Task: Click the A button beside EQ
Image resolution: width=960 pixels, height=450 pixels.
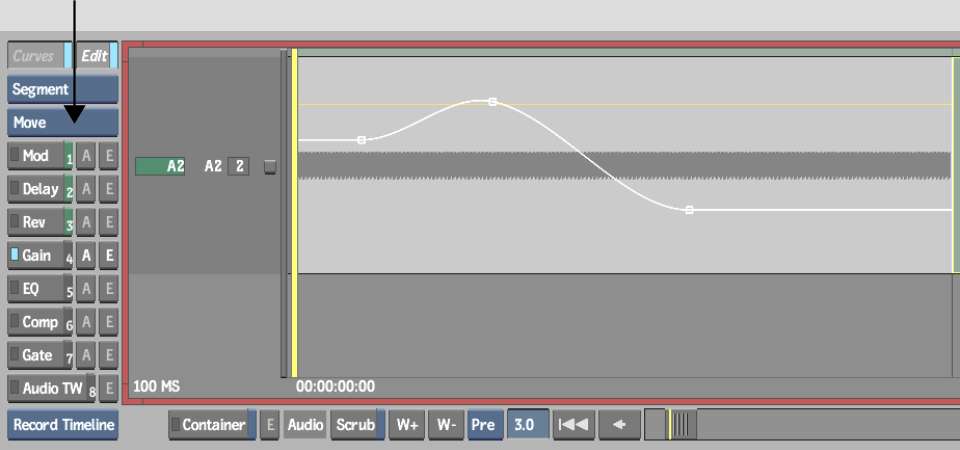Action: [87, 289]
